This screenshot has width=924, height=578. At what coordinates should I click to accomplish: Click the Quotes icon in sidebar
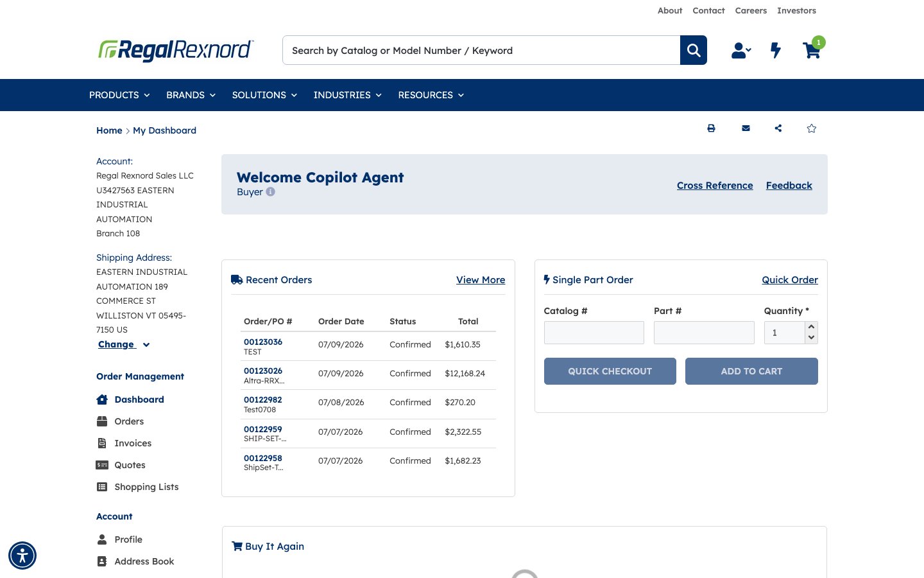click(102, 465)
